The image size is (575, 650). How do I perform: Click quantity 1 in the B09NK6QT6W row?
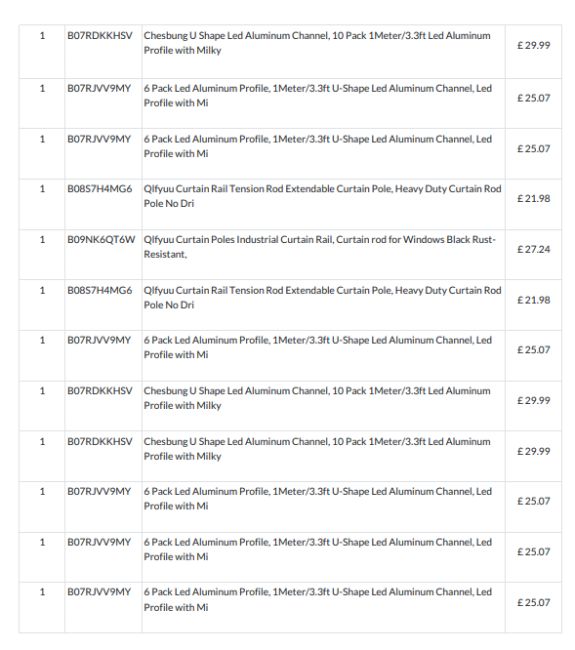pos(42,240)
